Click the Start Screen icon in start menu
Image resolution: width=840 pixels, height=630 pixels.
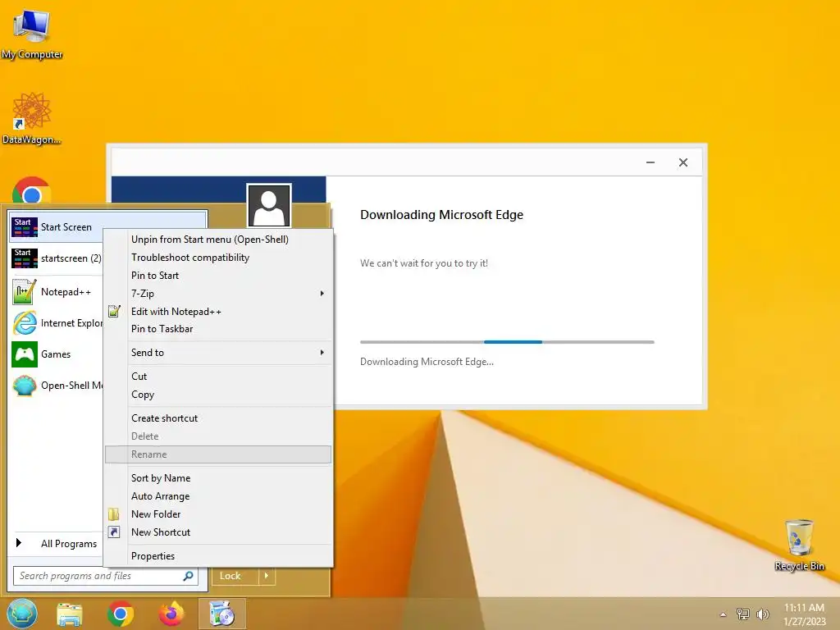point(25,227)
